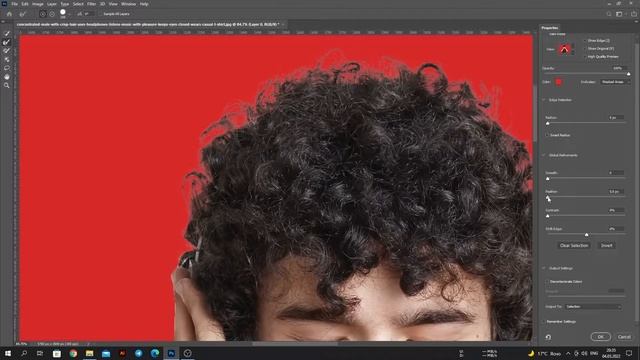Select the Object Selection tool
640x360 pixels.
(7, 60)
